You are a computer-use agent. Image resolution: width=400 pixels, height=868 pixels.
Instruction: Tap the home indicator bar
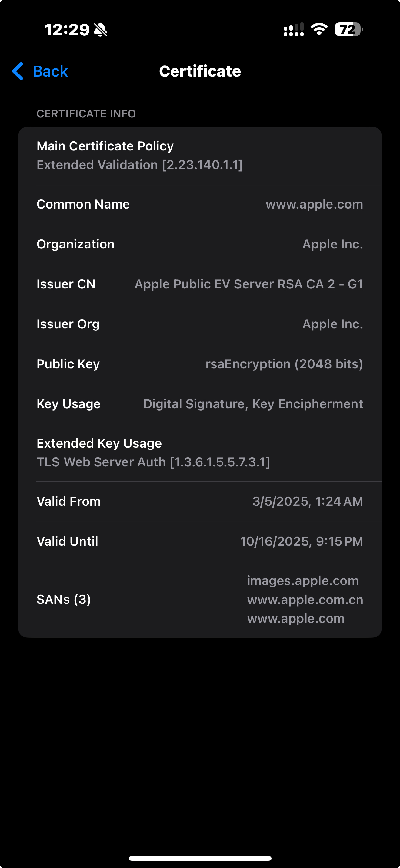click(200, 858)
